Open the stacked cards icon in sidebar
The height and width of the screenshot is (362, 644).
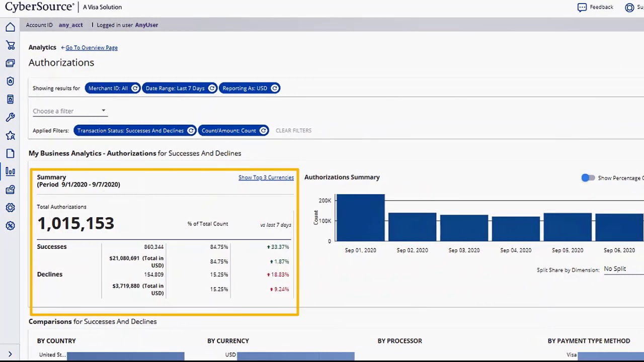pos(10,63)
